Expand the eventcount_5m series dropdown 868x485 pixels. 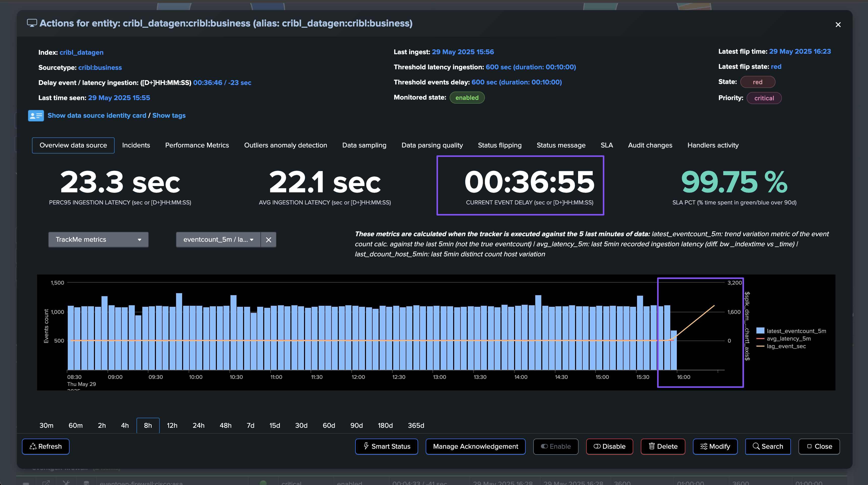click(x=218, y=240)
